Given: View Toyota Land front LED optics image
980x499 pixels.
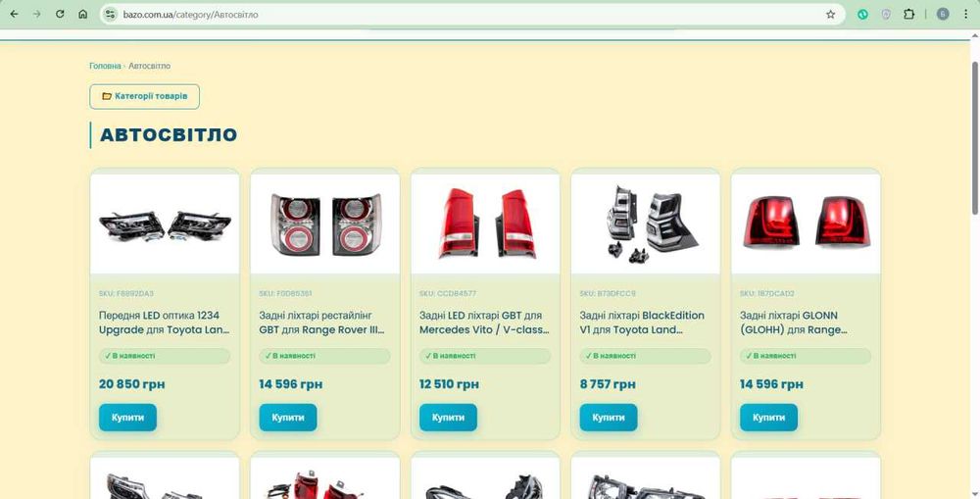Looking at the screenshot, I should click(x=165, y=224).
